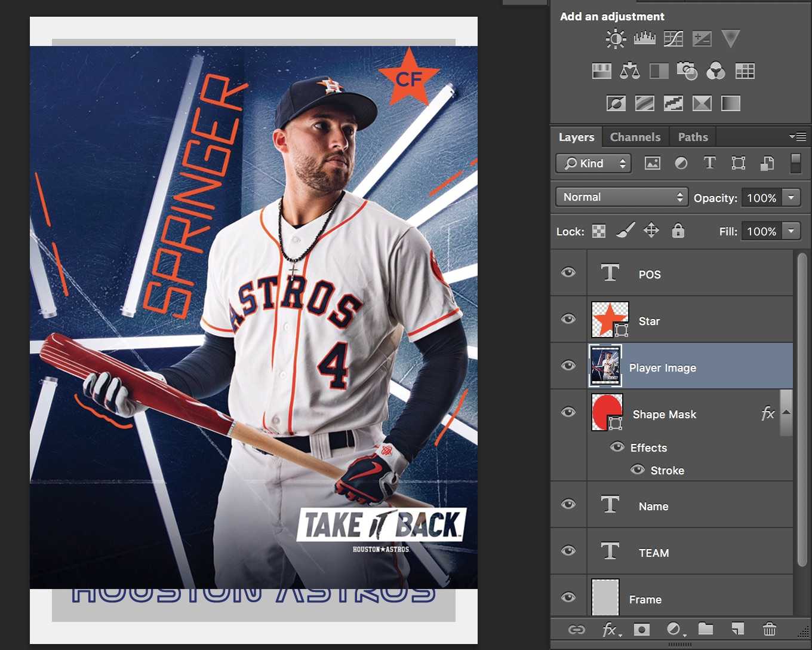
Task: Open the Kind filter dropdown
Action: 593,163
